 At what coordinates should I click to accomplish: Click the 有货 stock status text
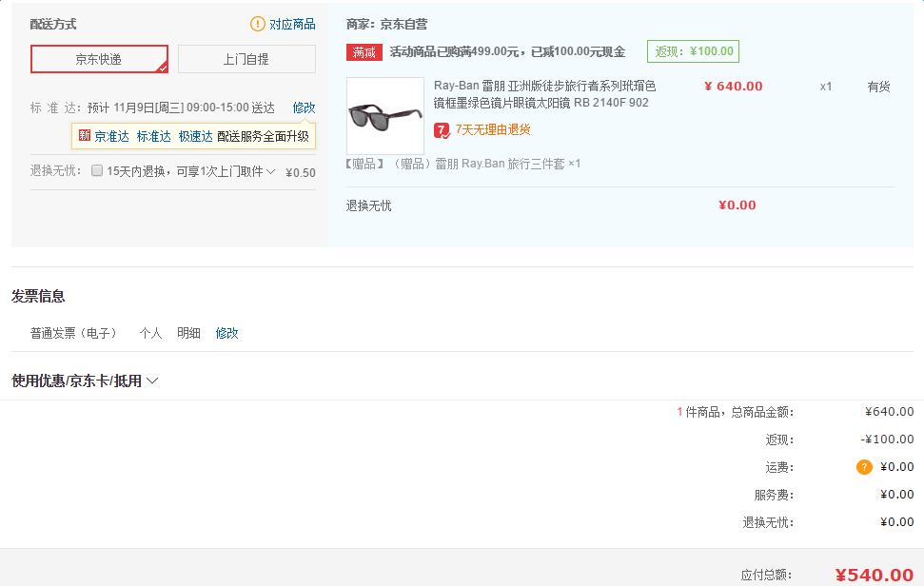click(x=878, y=87)
